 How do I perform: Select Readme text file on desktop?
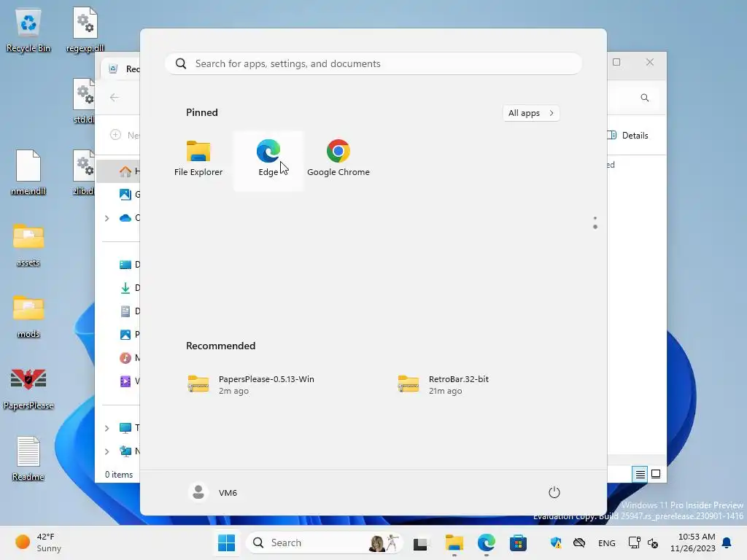click(28, 459)
